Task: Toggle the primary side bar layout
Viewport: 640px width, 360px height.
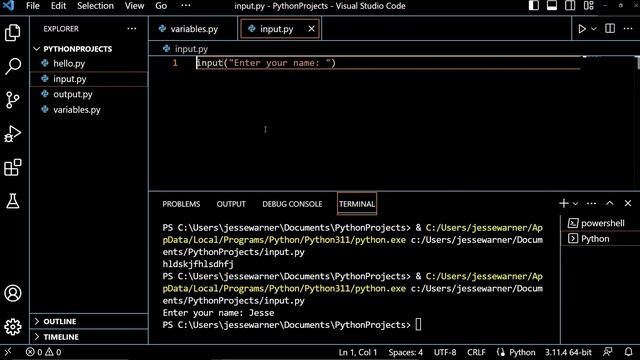Action: click(533, 6)
